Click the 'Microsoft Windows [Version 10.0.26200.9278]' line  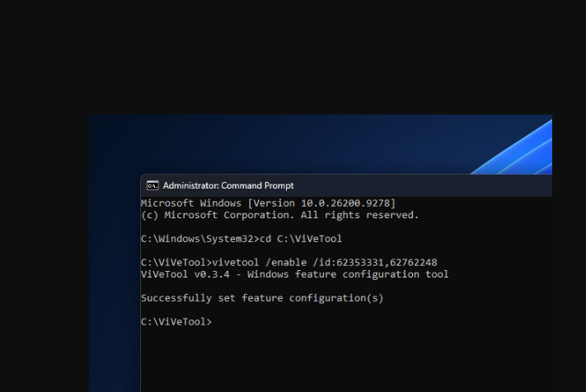pos(268,203)
